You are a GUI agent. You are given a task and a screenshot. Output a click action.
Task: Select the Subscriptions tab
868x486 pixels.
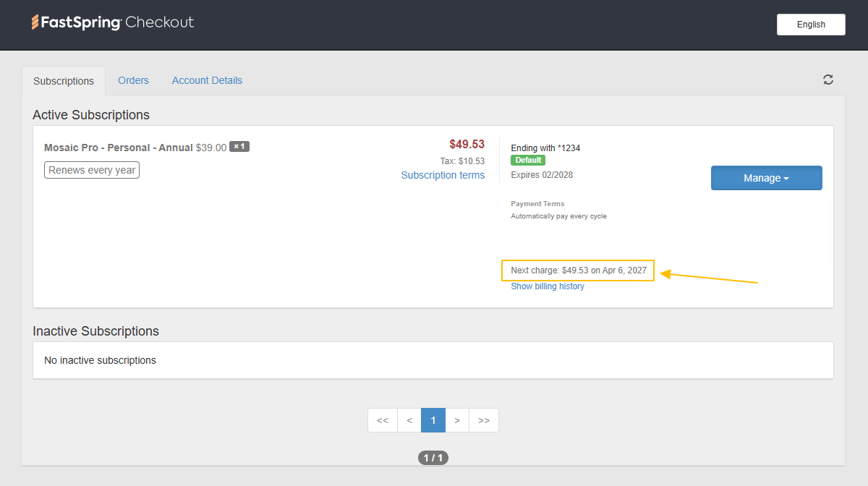tap(64, 81)
